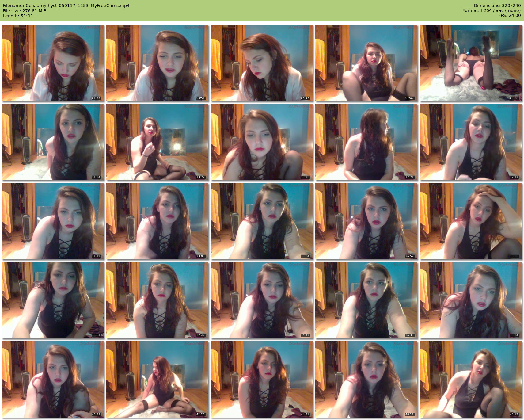This screenshot has height=420, width=524.
Task: Open the frame at 30:51
Action: [x=53, y=300]
